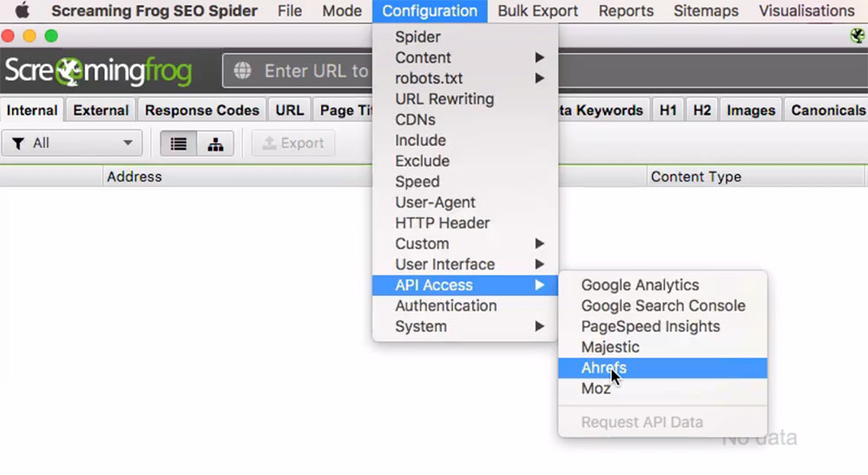Click the funnel filter icon
This screenshot has height=475, width=868.
(17, 144)
